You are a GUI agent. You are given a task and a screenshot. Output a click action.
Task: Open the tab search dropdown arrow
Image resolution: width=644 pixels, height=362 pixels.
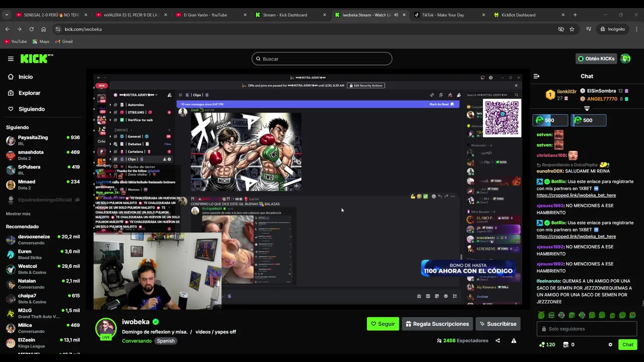[x=7, y=15]
